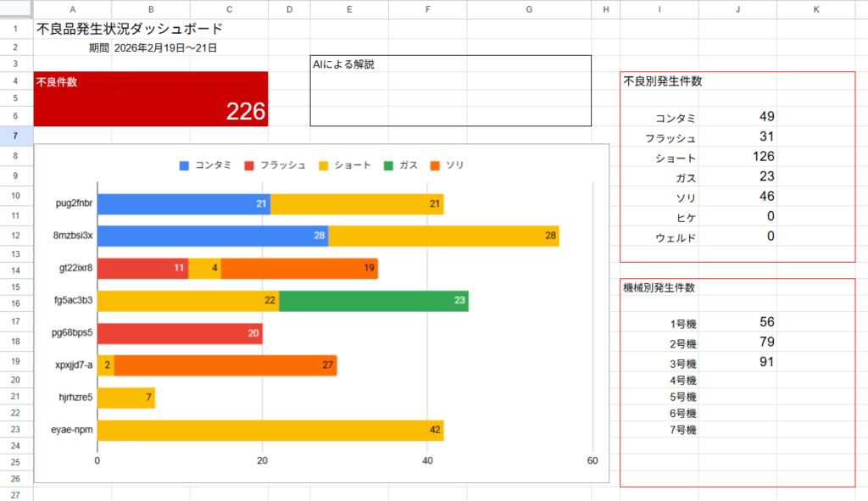The height and width of the screenshot is (501, 868).
Task: Select the red total cell showing 226
Action: coord(151,111)
